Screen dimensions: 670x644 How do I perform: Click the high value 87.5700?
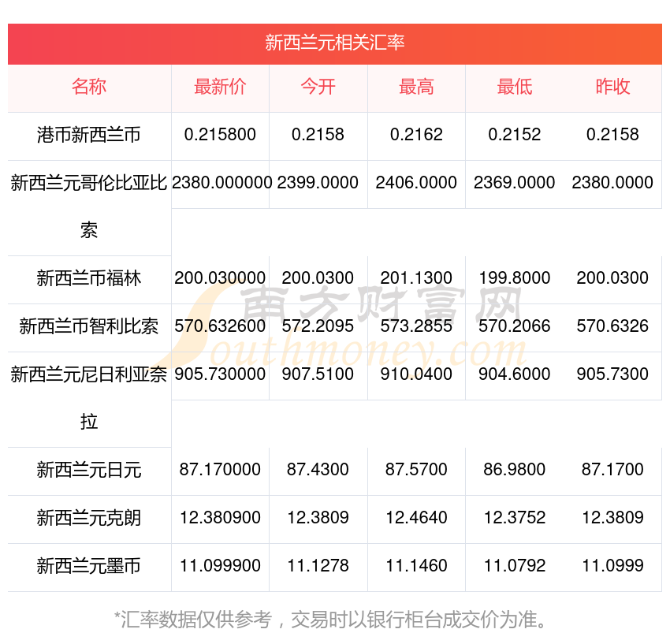tap(416, 470)
